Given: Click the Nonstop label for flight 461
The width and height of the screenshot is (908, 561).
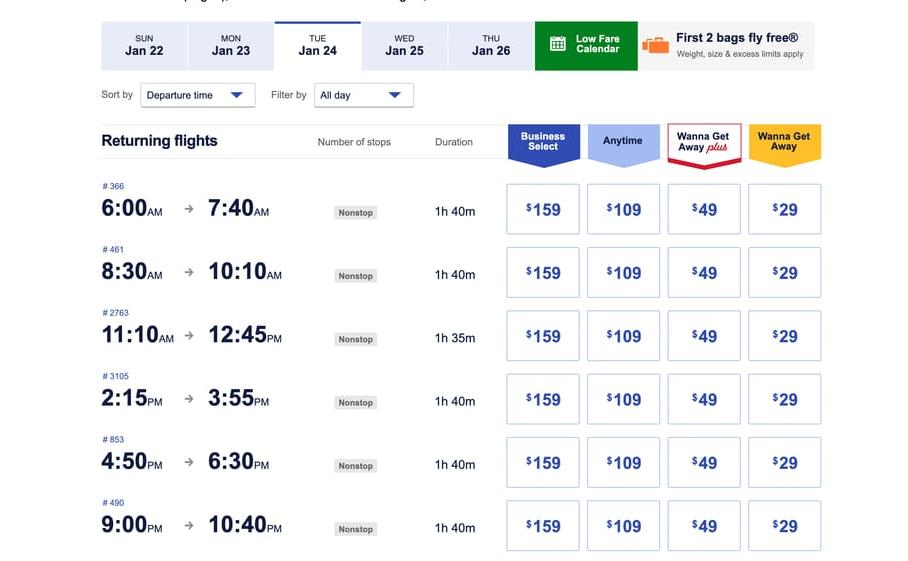Looking at the screenshot, I should point(355,276).
